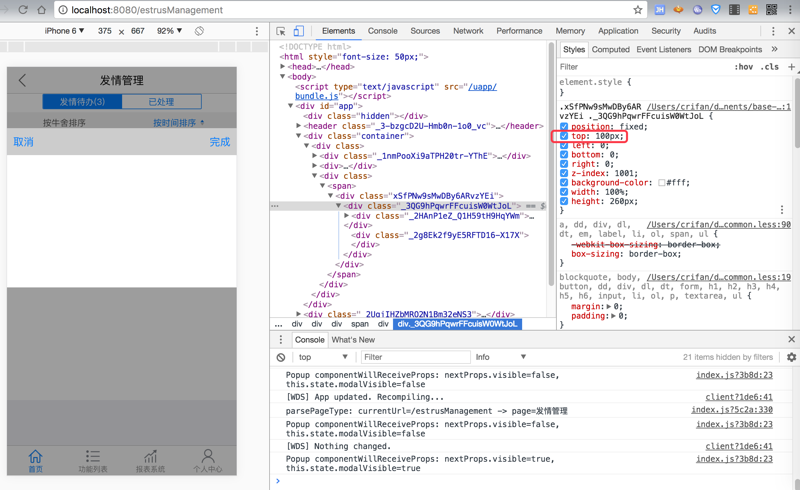Open the Computed styles tab
The image size is (800, 490).
point(610,49)
